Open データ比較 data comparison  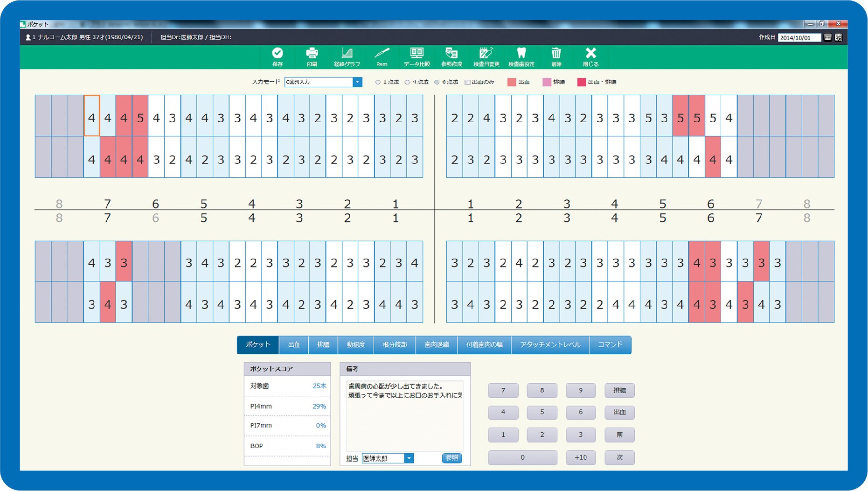tap(417, 57)
